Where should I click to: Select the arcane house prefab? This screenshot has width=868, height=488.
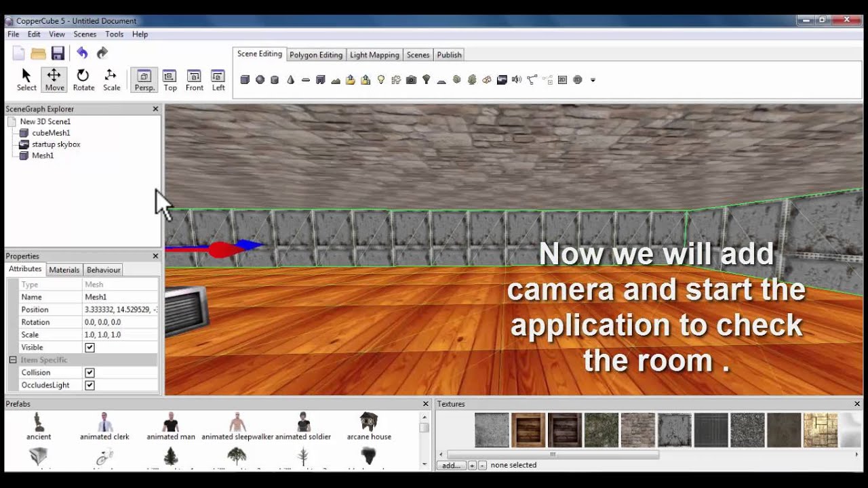(x=368, y=426)
